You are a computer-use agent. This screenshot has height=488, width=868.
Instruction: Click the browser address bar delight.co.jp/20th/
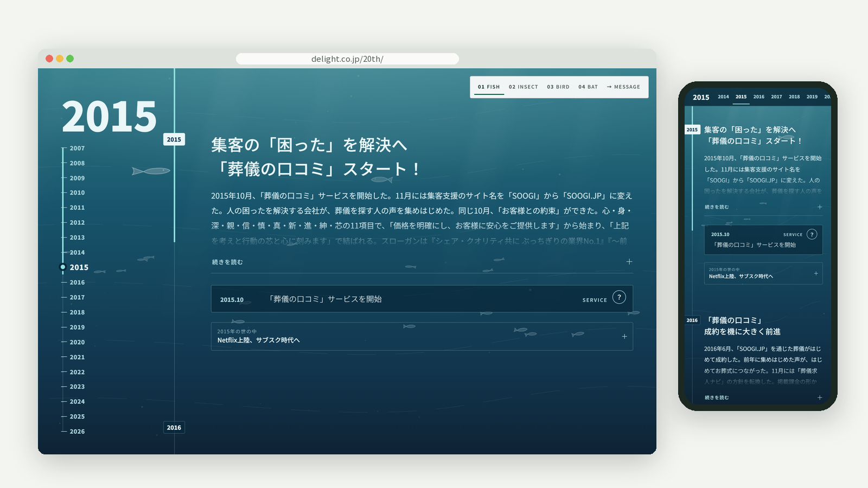pos(347,59)
